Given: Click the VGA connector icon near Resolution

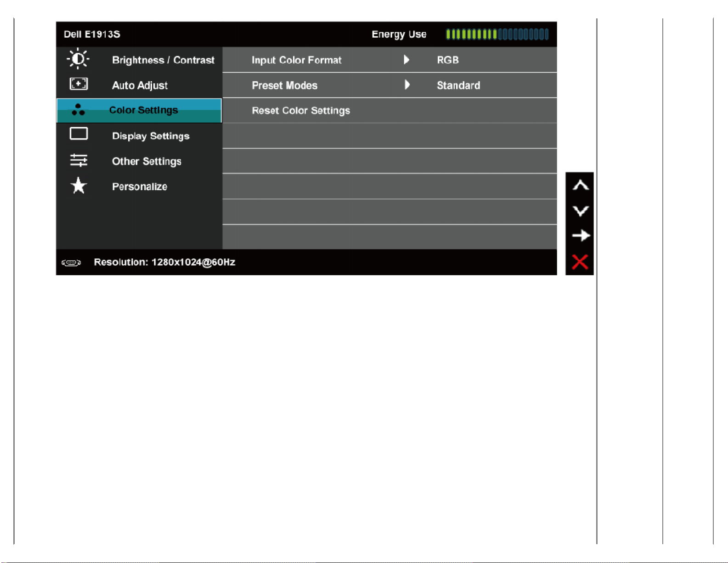Looking at the screenshot, I should pos(71,263).
